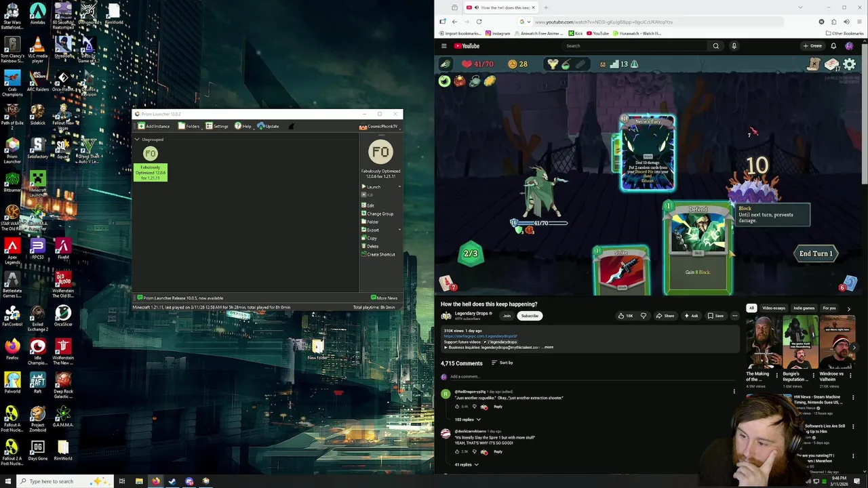The width and height of the screenshot is (868, 488).
Task: Open Windows Start menu
Action: click(x=8, y=481)
